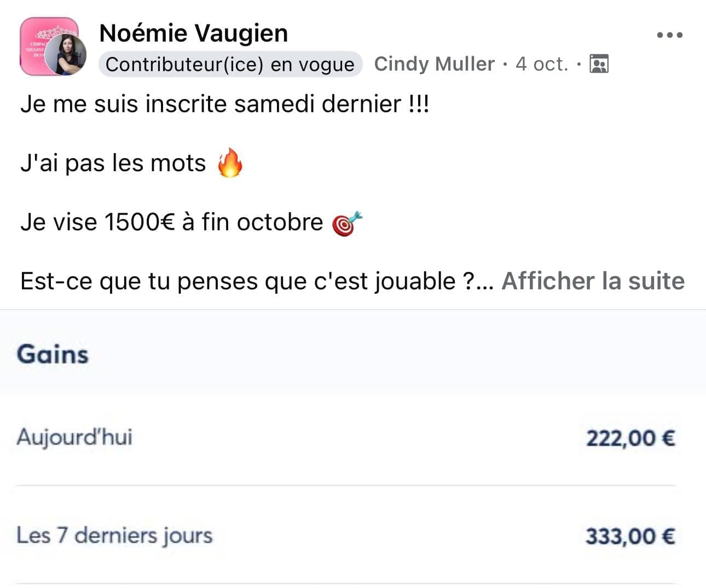
Task: Open the three-dot post options menu
Action: 669,35
